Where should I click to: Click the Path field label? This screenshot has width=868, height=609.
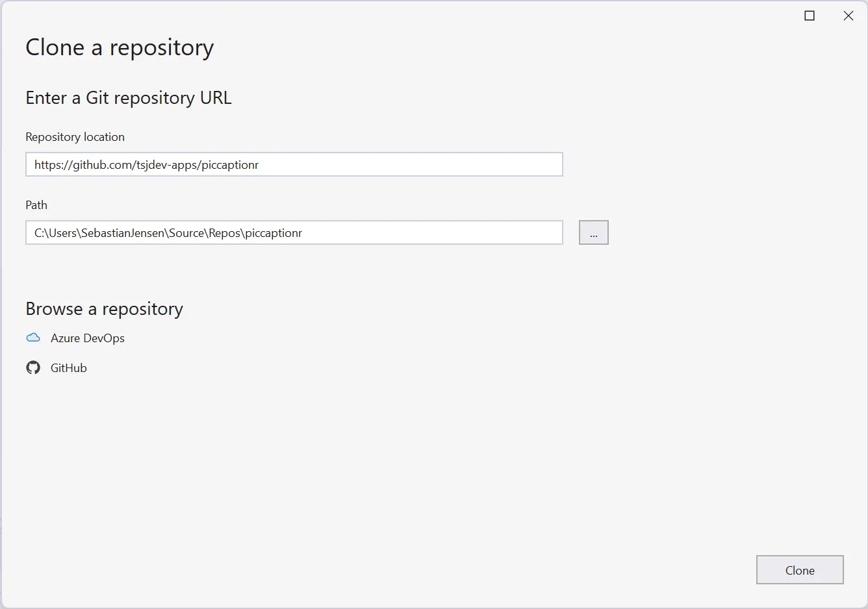click(36, 205)
